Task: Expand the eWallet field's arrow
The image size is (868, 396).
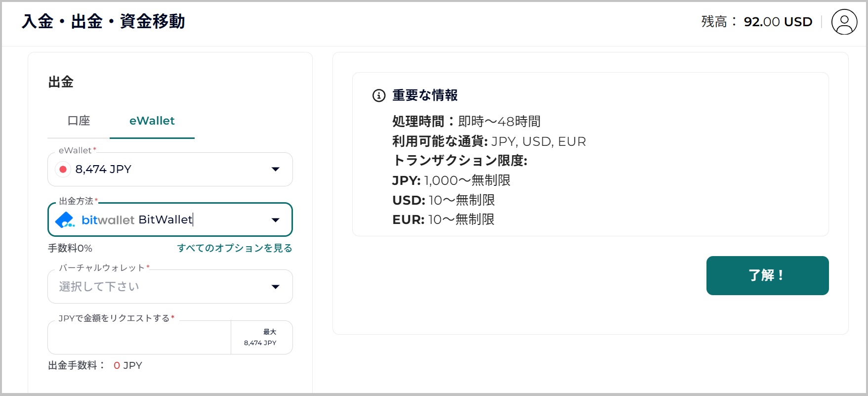Action: click(x=276, y=170)
